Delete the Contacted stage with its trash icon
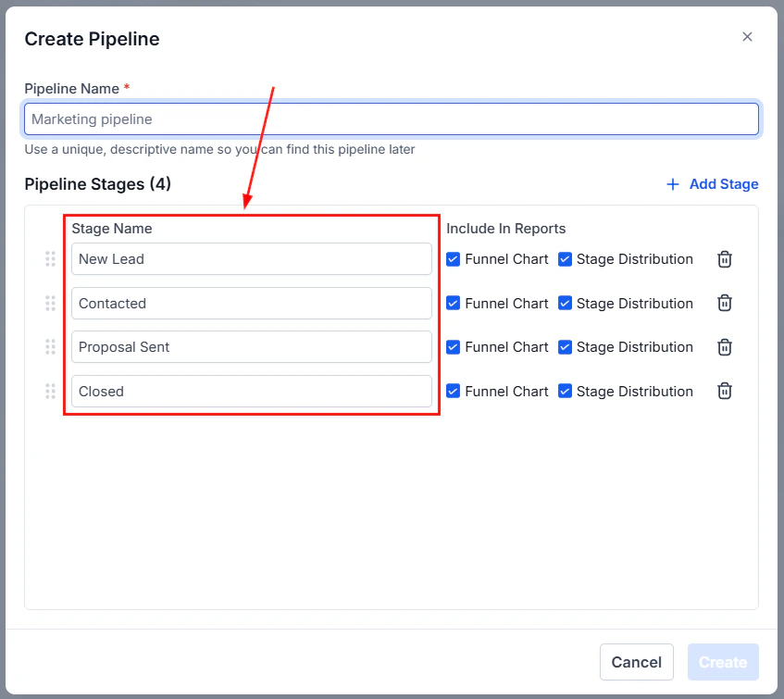Image resolution: width=784 pixels, height=699 pixels. (724, 303)
